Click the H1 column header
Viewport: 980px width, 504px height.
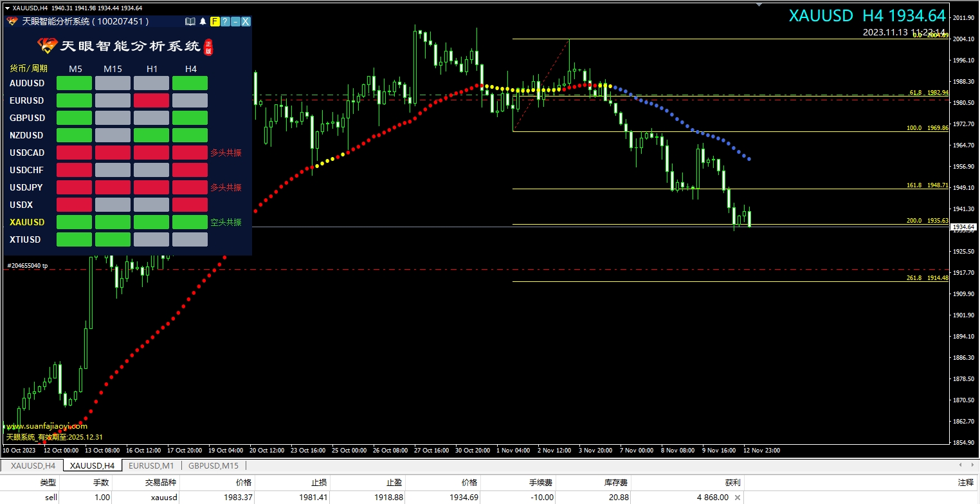point(152,69)
